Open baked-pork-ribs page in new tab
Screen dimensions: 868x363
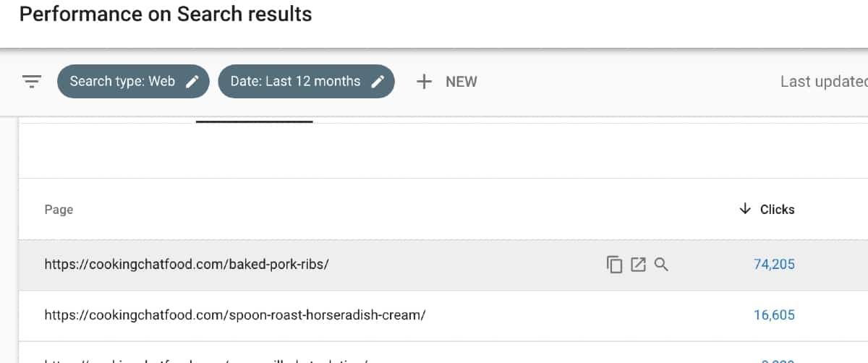(x=637, y=265)
